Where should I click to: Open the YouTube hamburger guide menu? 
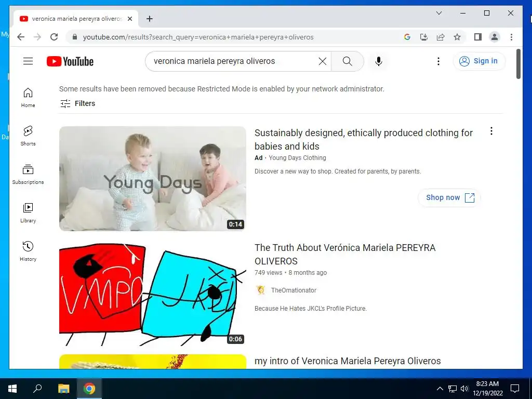click(x=28, y=61)
